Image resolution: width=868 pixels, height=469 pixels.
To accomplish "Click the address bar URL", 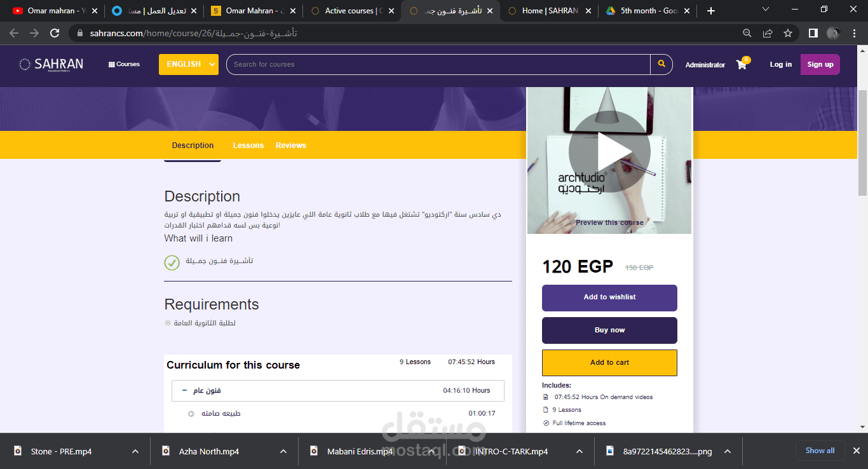I will pyautogui.click(x=193, y=33).
